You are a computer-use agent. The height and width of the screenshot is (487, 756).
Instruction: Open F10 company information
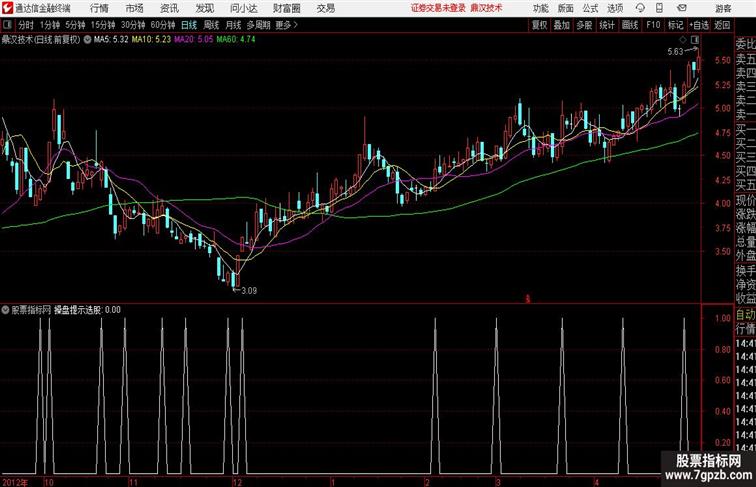653,25
